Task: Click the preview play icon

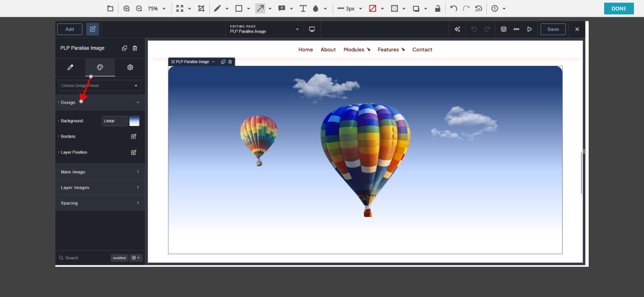Action: coord(530,29)
